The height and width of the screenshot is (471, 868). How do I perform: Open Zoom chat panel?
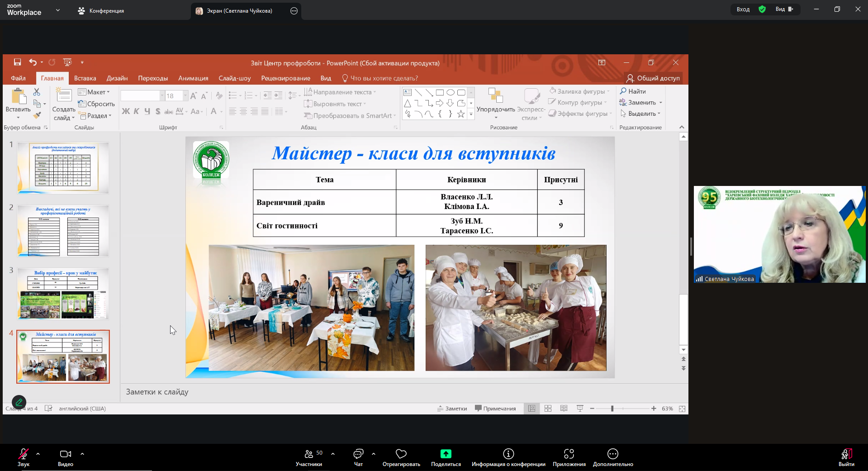(358, 457)
